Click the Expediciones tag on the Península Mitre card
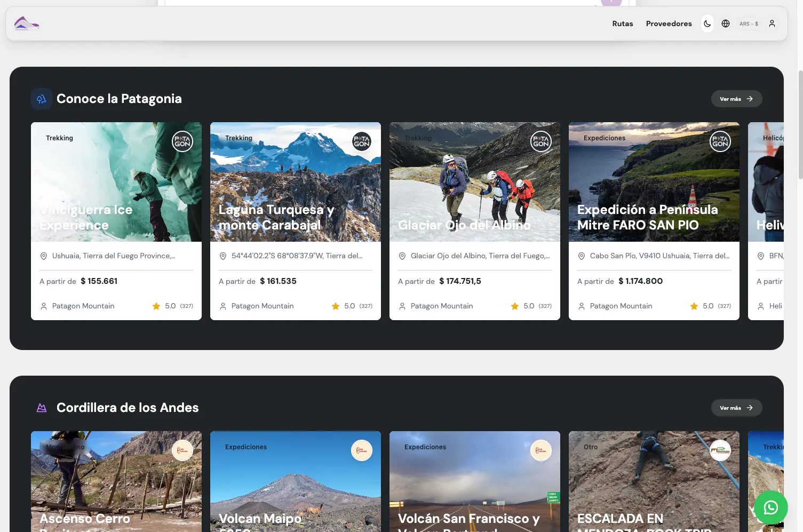 [605, 138]
